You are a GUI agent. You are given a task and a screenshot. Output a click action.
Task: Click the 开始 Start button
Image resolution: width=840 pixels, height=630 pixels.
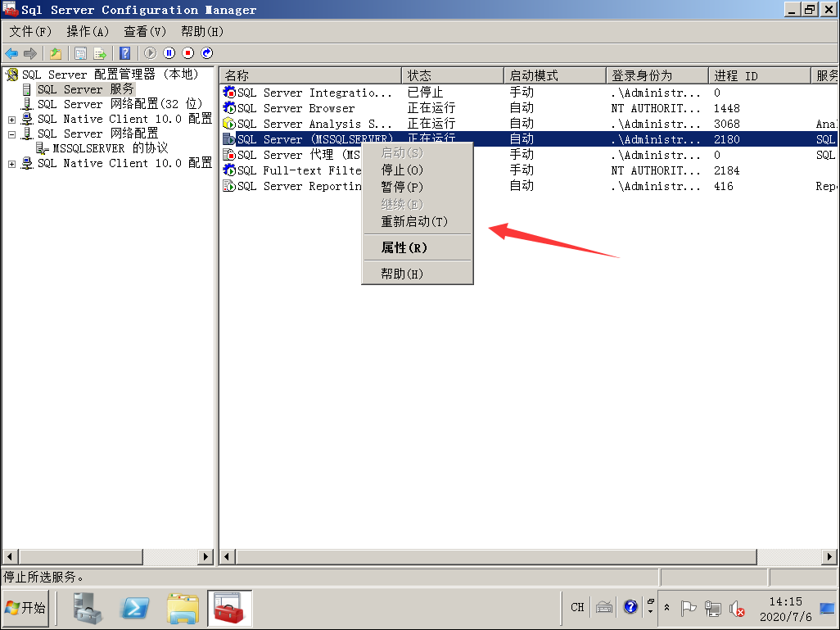(x=25, y=608)
